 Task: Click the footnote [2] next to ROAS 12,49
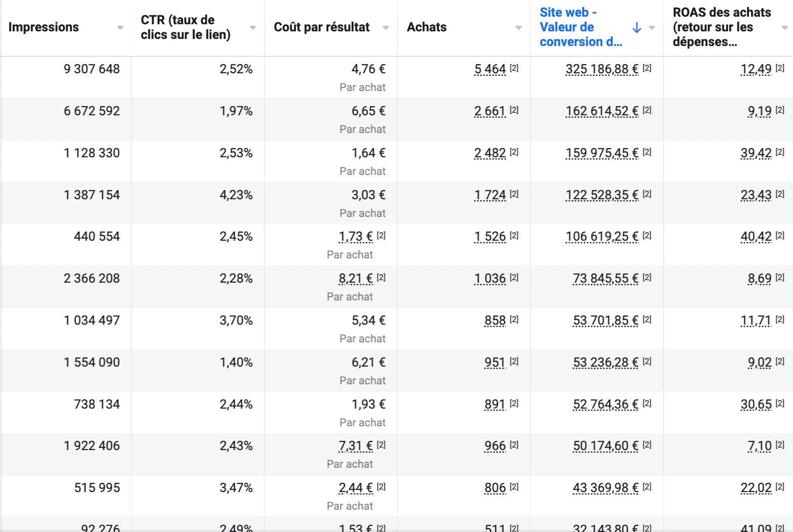click(780, 68)
